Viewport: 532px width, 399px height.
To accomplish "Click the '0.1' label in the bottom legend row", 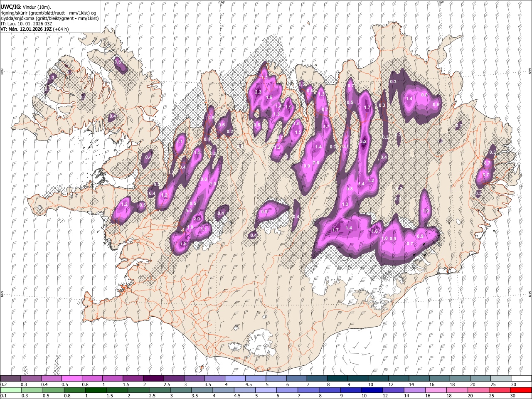I will 3,396.
